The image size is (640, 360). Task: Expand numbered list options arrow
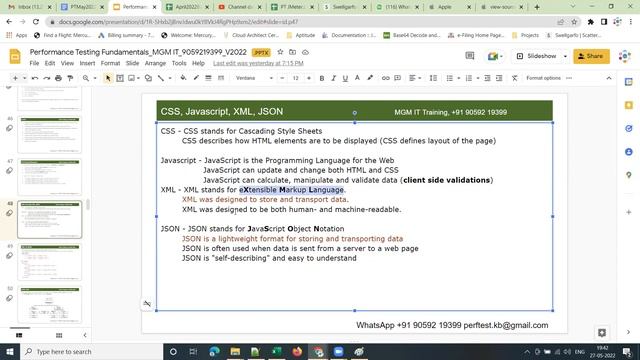pyautogui.click(x=478, y=78)
